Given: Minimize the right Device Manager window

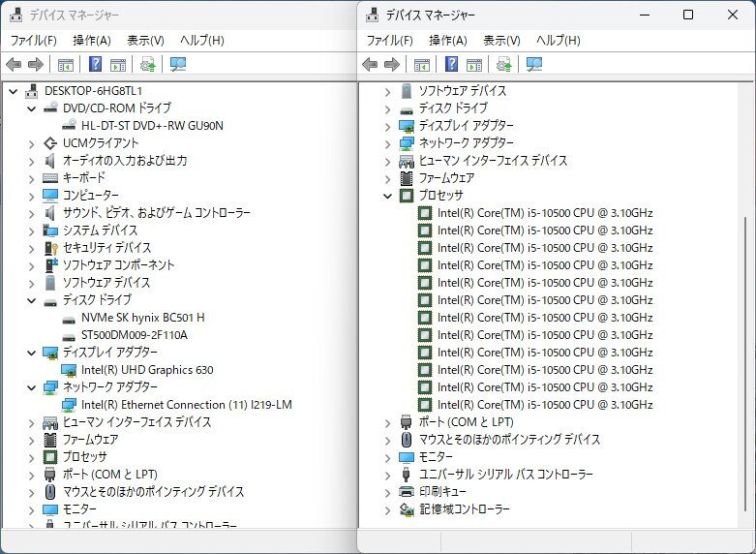Looking at the screenshot, I should click(645, 15).
